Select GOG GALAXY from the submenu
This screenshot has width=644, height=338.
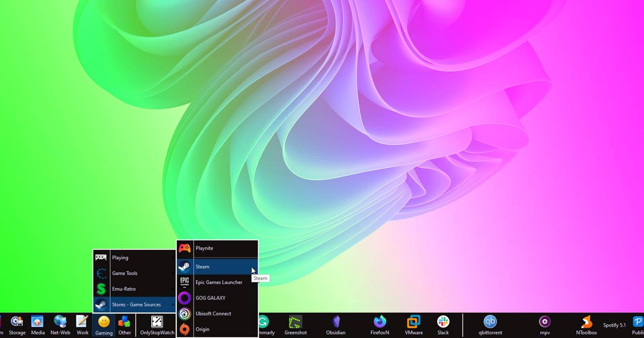(217, 298)
